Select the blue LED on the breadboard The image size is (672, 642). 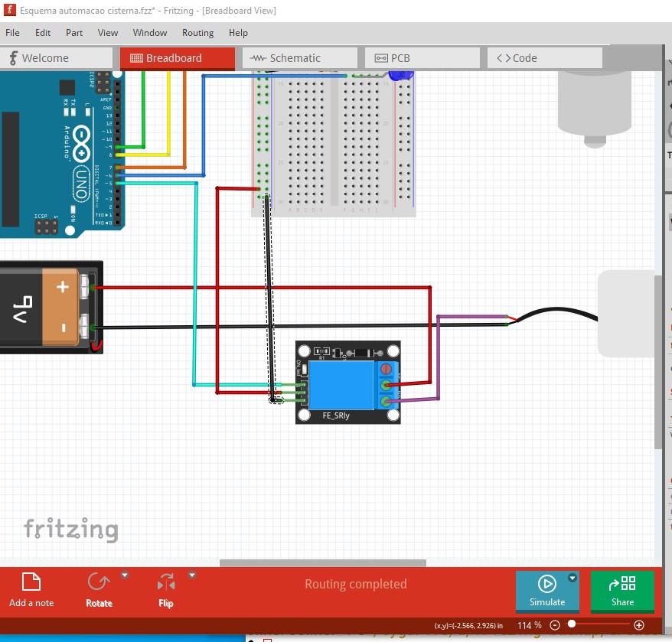pyautogui.click(x=401, y=76)
